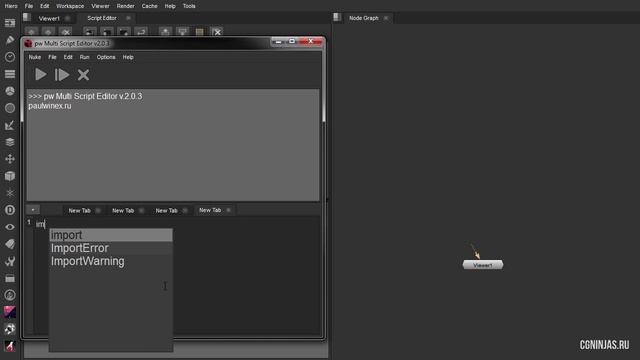Open the Tools menu in main menu bar

point(189,6)
